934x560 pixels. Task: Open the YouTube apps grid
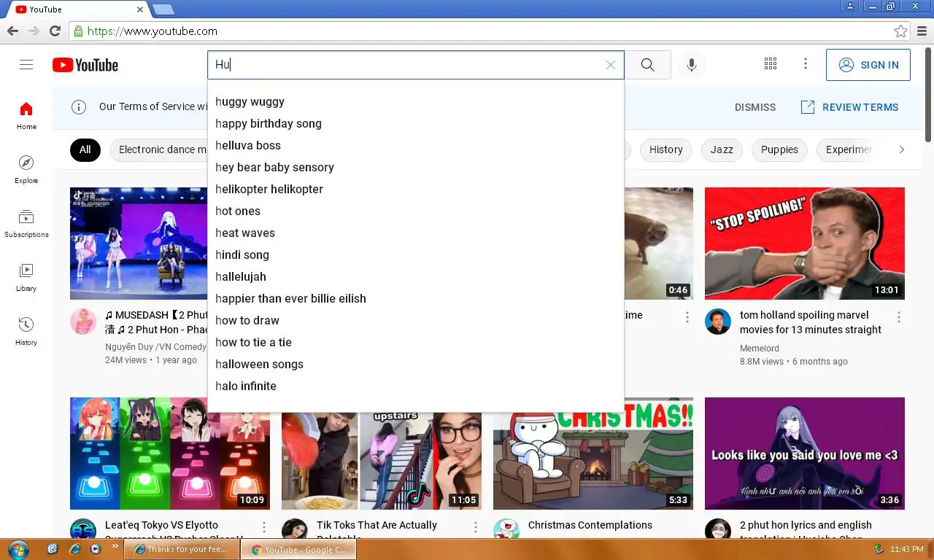point(771,64)
